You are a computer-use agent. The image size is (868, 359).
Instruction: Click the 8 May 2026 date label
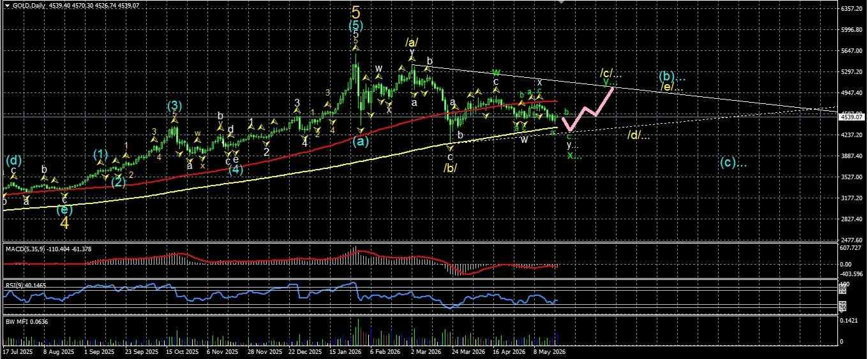549,351
